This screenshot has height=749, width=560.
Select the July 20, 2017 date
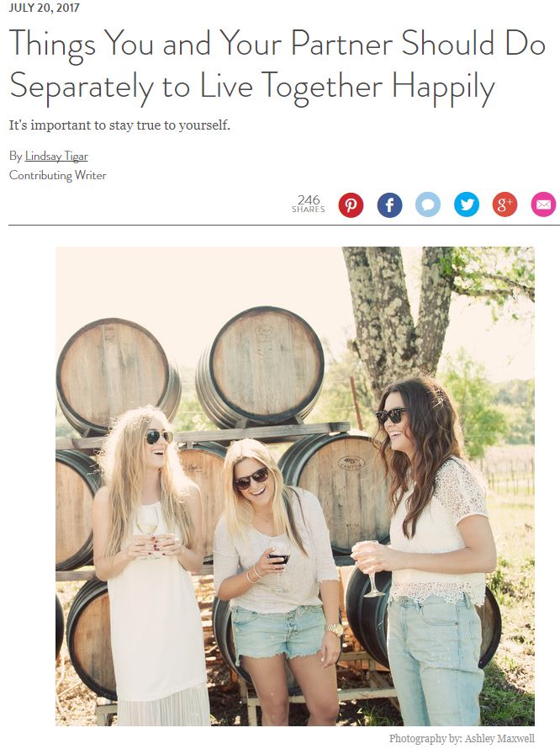[x=44, y=8]
